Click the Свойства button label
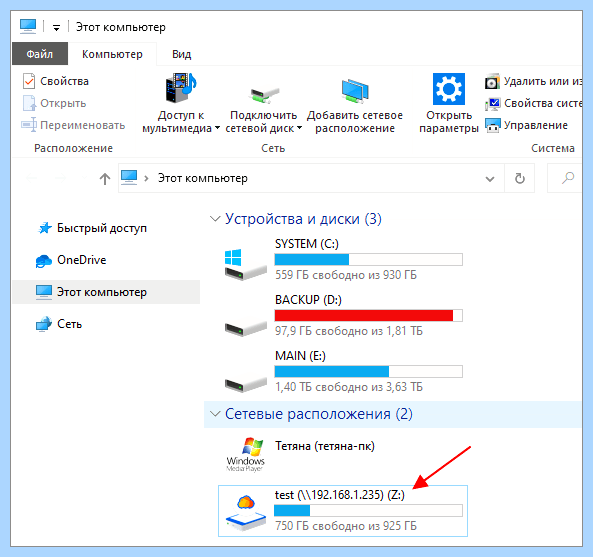Screen dimensions: 593x557 click(65, 81)
